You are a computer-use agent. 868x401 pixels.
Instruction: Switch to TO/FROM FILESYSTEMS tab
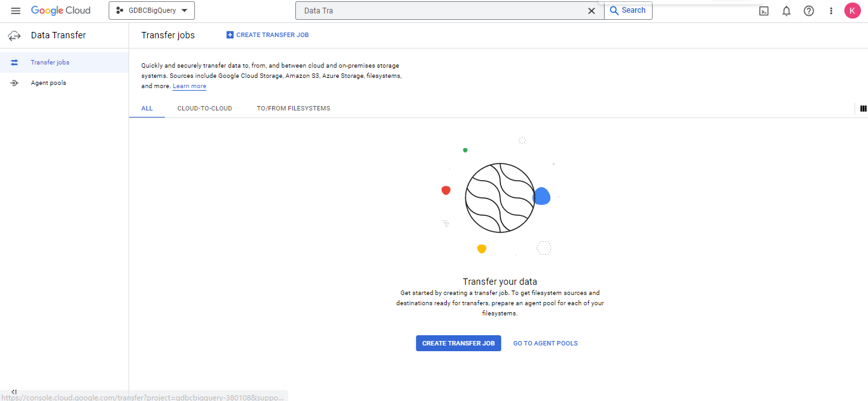(x=293, y=109)
